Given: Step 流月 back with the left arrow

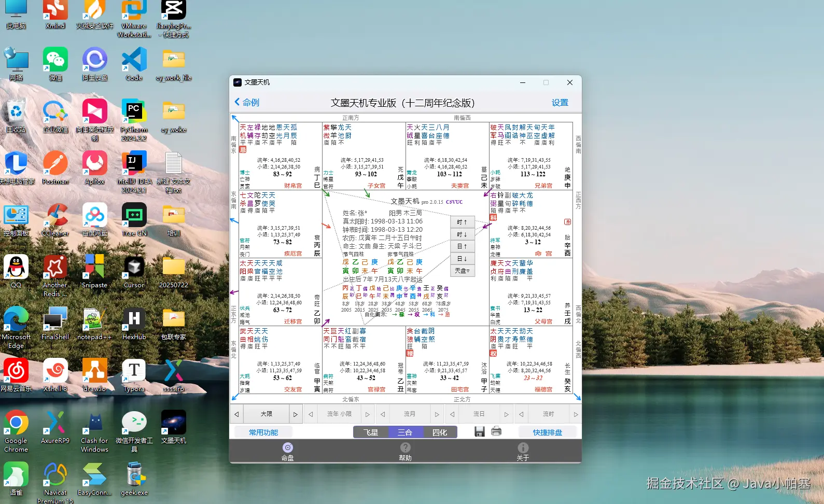Looking at the screenshot, I should point(383,414).
